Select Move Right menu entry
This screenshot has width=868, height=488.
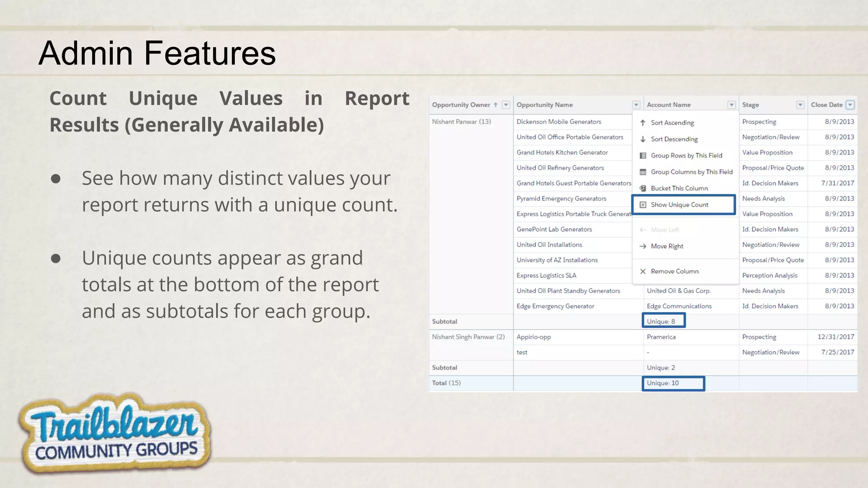[685, 246]
